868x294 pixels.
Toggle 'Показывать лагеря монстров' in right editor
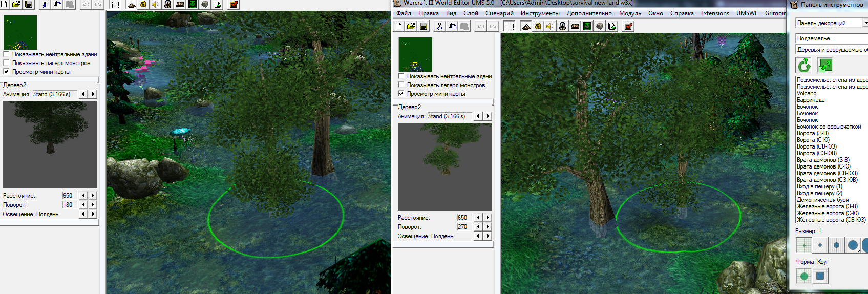(401, 85)
